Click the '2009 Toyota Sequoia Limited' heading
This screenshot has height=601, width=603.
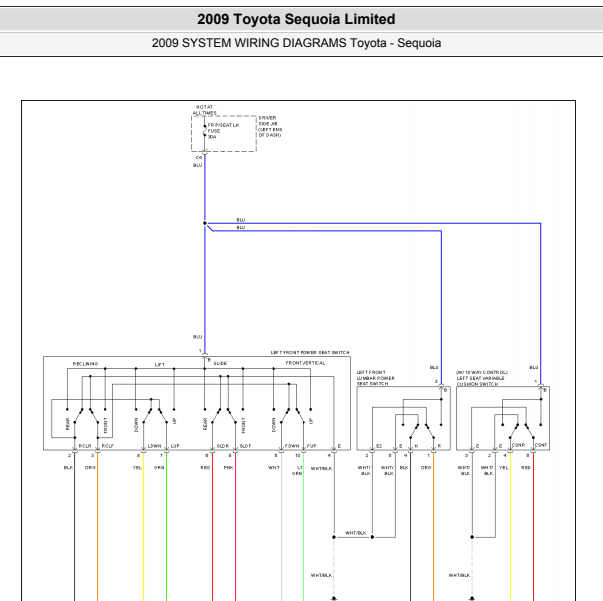pos(296,19)
